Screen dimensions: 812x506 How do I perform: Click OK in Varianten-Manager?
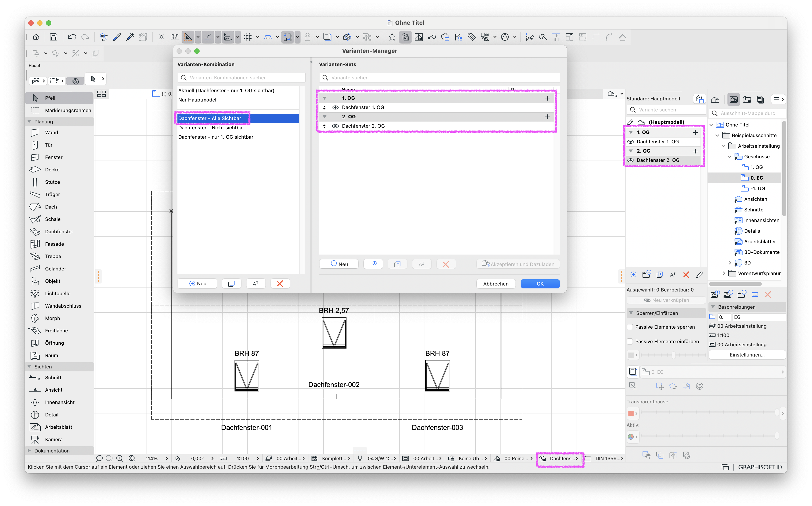[x=540, y=284]
